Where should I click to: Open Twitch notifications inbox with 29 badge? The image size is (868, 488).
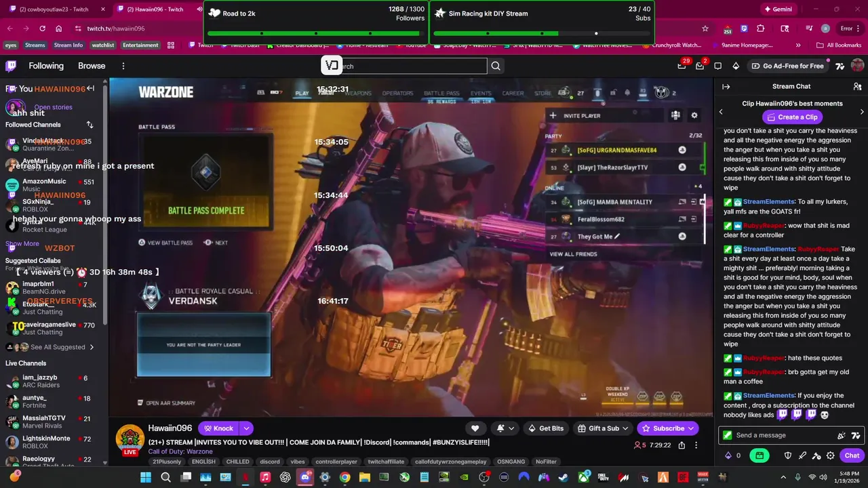click(x=682, y=66)
